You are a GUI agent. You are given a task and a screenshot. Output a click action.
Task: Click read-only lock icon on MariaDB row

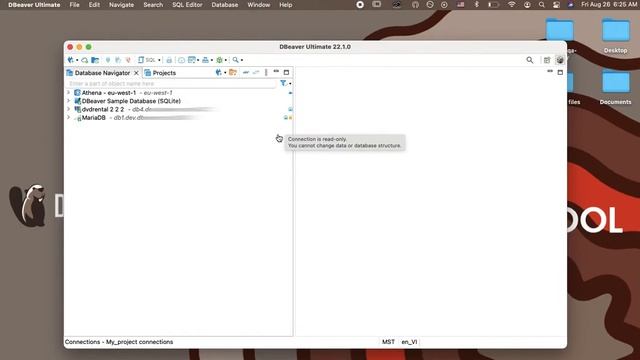[x=286, y=118]
